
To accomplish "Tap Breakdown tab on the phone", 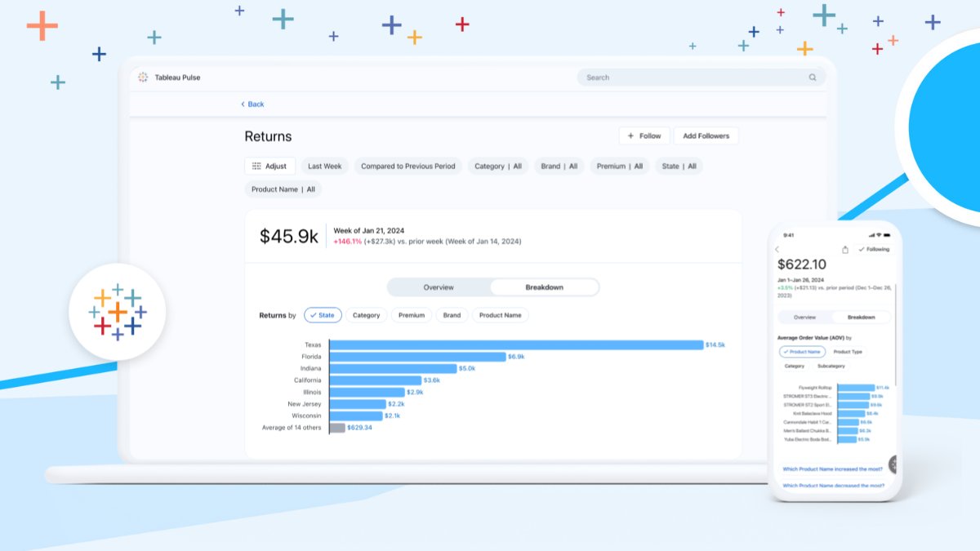I will 861,317.
